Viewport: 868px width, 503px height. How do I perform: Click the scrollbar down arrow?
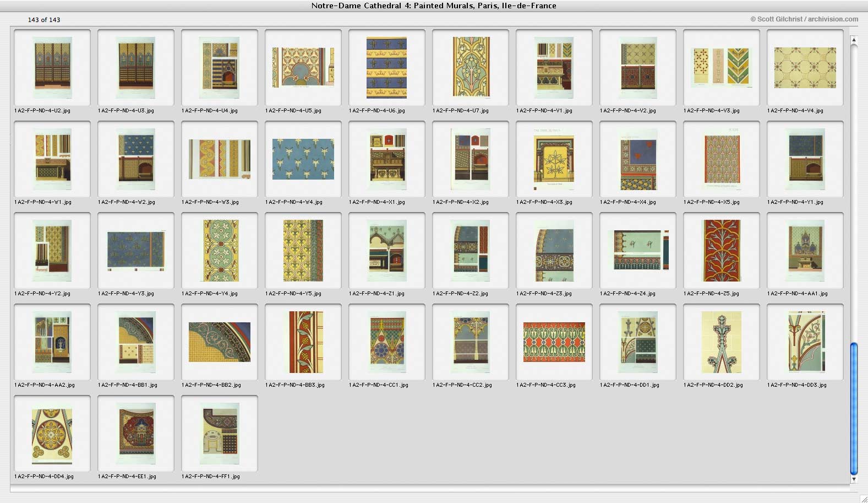point(854,479)
